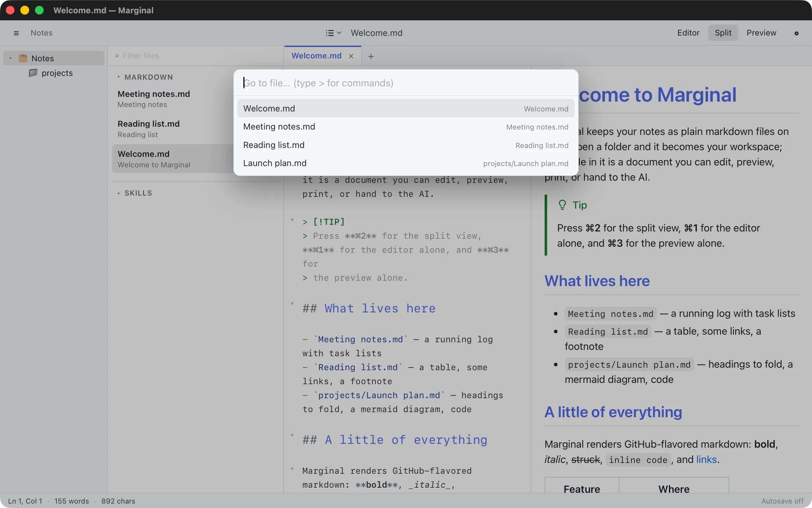Click Reading list.md code in preview

pos(608,331)
